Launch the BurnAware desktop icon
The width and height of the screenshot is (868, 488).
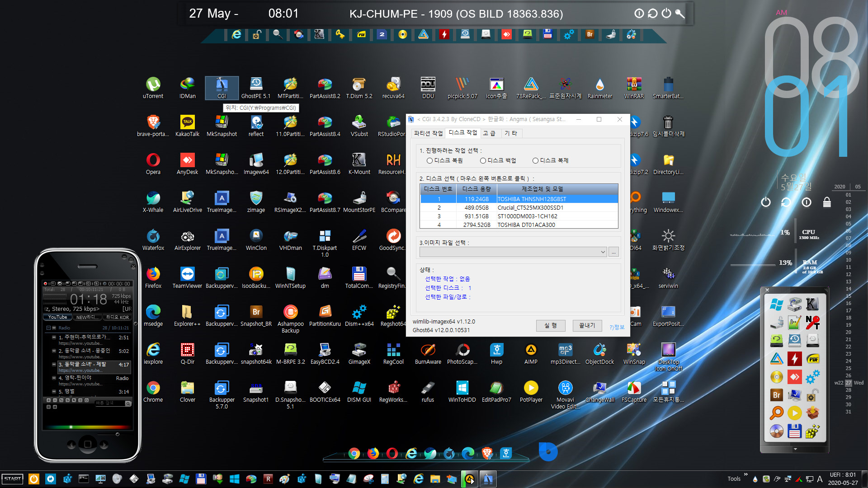pyautogui.click(x=428, y=353)
